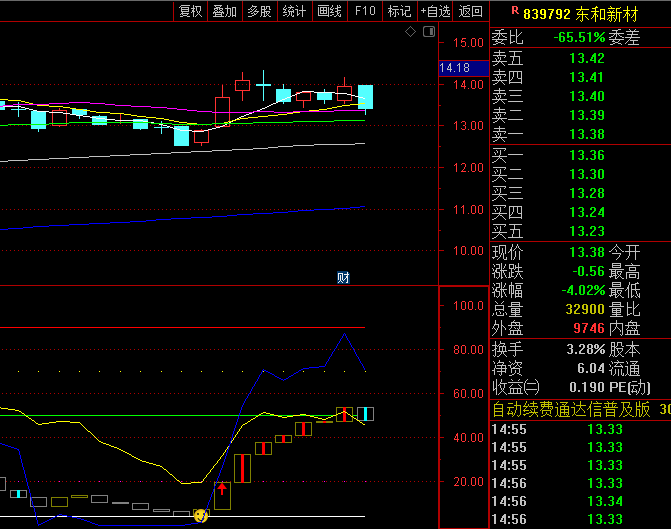Click the 涨幅 value -4.02%

(583, 291)
